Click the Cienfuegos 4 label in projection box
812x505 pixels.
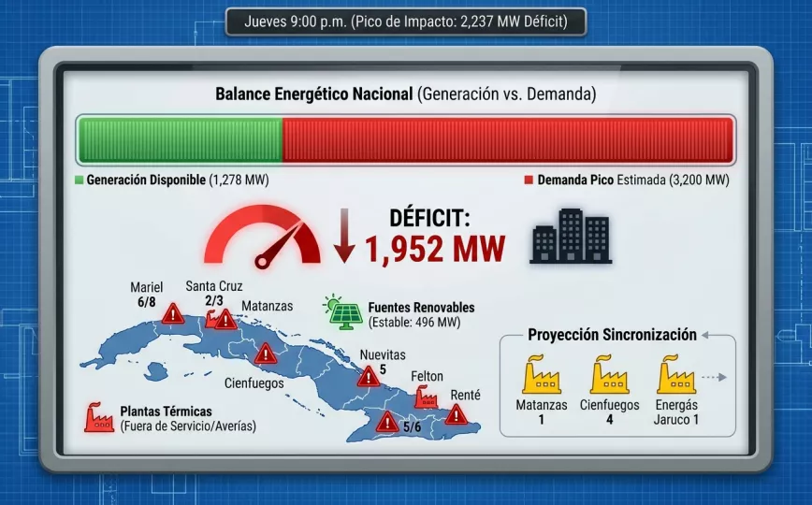(x=610, y=412)
